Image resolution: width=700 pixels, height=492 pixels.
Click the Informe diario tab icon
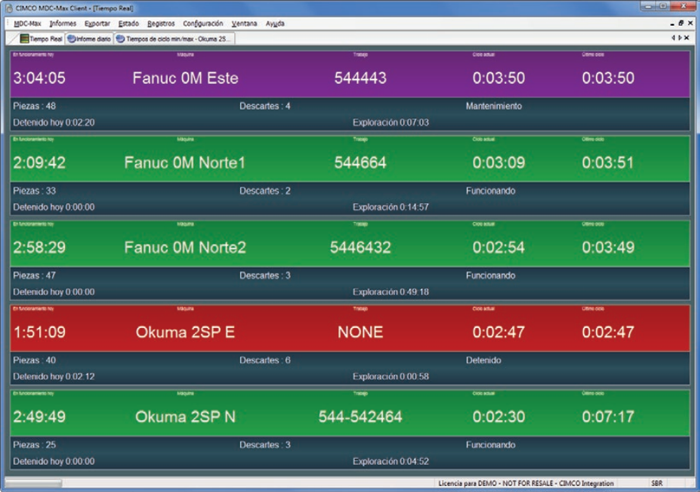pos(71,39)
